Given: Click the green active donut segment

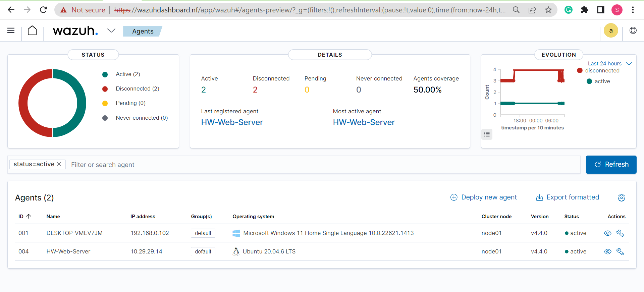Looking at the screenshot, I should pyautogui.click(x=82, y=103).
